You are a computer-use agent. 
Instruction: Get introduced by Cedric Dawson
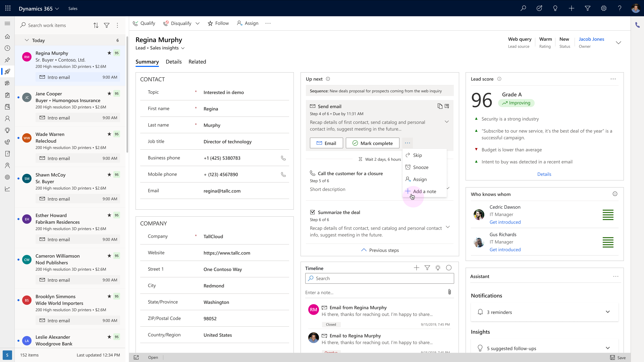click(505, 222)
